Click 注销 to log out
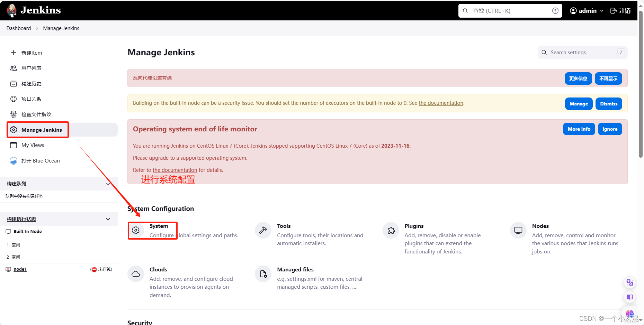Screen dimensions: 644x325 pos(620,10)
